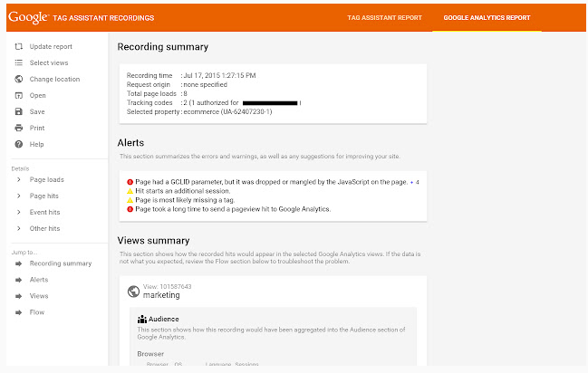Click the Page hits label
Screen dimensions: 588x373
click(44, 196)
